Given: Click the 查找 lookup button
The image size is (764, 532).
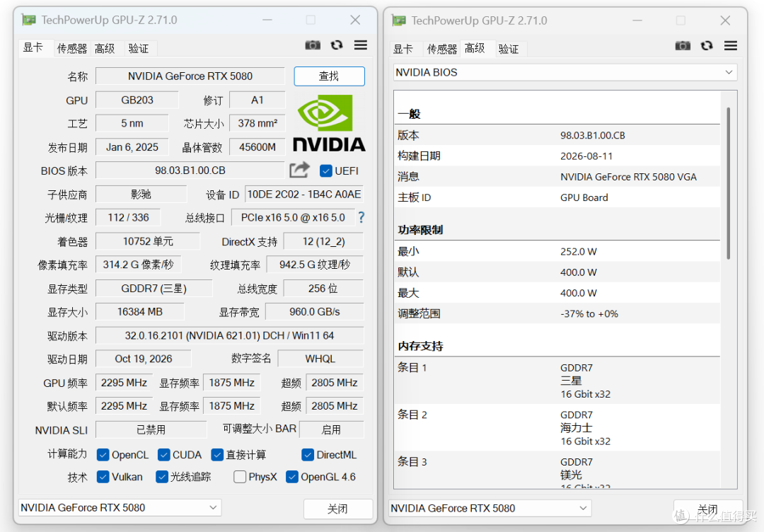Looking at the screenshot, I should click(330, 76).
